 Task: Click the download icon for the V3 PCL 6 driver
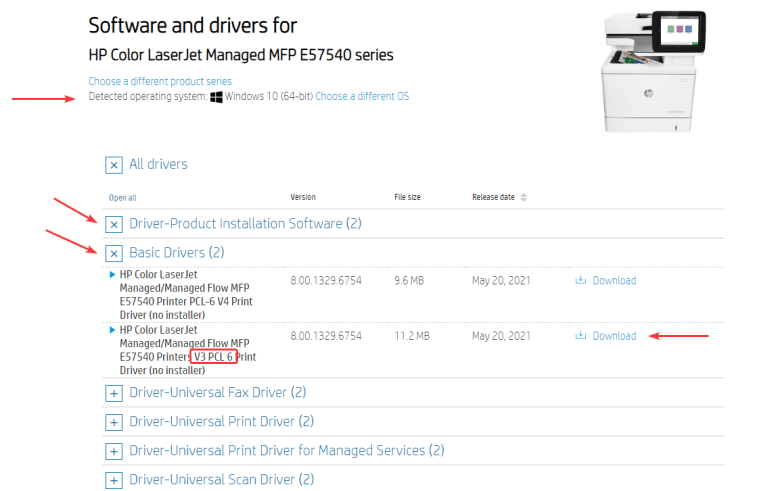(x=581, y=336)
